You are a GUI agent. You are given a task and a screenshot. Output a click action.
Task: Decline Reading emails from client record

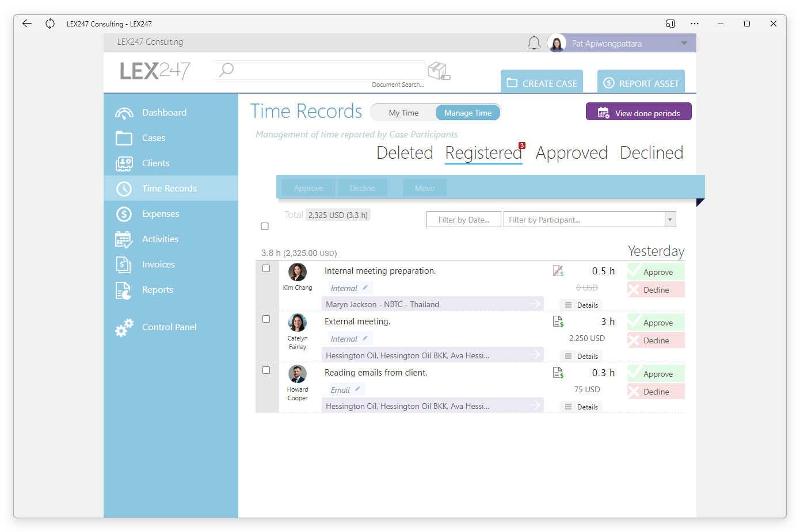(656, 391)
